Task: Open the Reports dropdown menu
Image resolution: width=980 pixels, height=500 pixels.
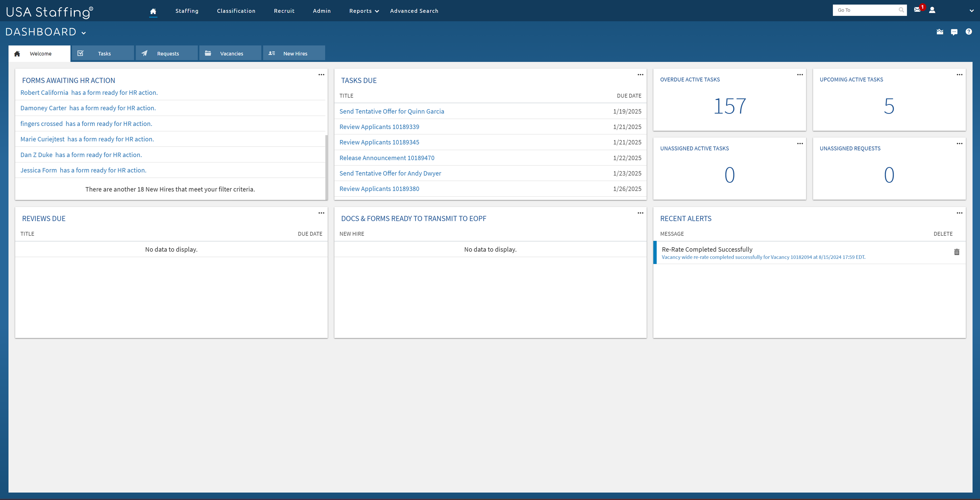Action: click(x=363, y=11)
